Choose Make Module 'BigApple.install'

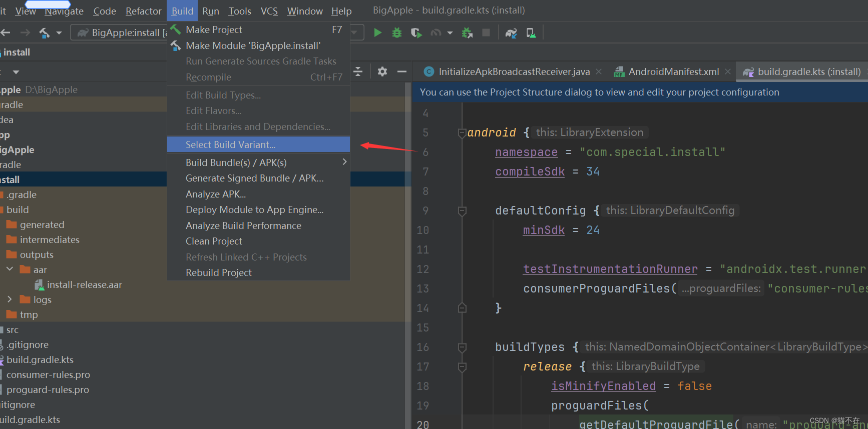pos(258,45)
